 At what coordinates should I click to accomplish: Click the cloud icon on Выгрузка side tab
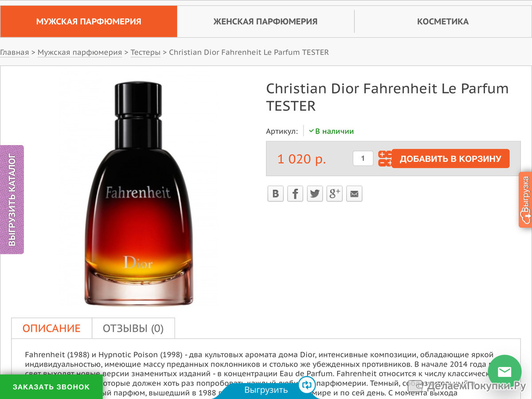click(x=526, y=217)
